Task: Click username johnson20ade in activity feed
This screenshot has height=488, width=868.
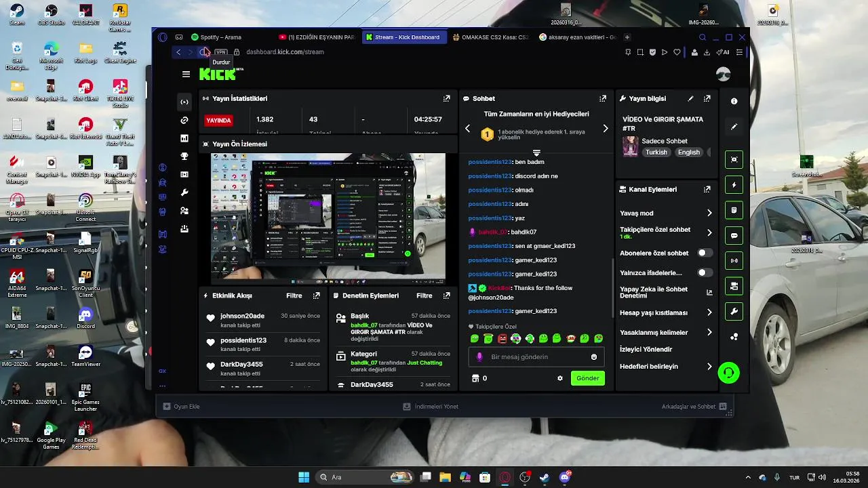Action: (x=242, y=316)
